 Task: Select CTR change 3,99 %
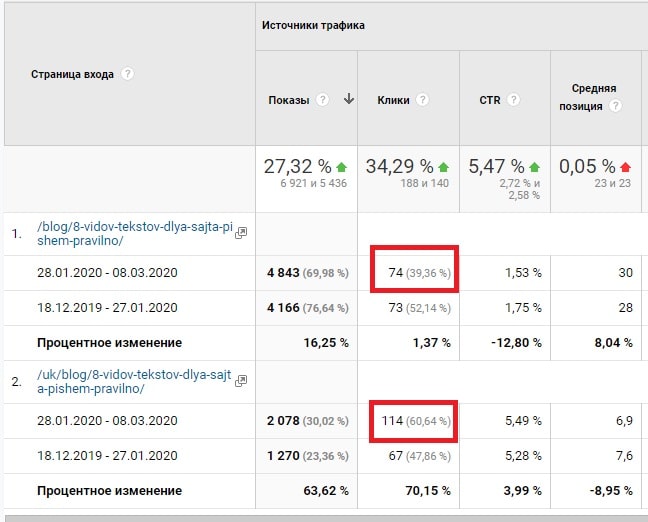tap(522, 491)
